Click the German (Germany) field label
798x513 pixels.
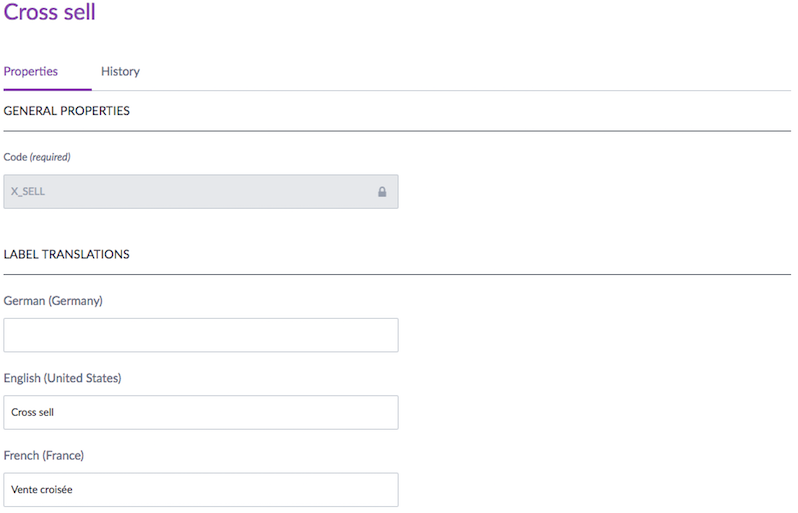(x=53, y=301)
